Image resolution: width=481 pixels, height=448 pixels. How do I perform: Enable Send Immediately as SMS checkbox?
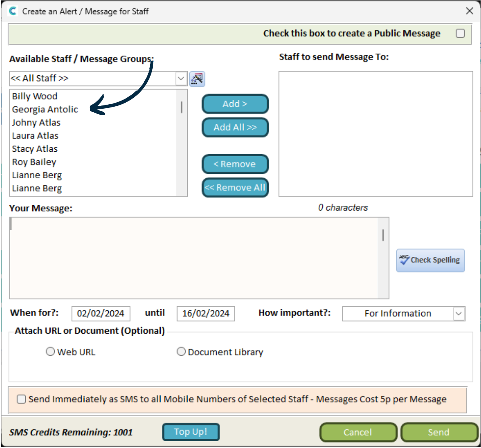pyautogui.click(x=21, y=399)
